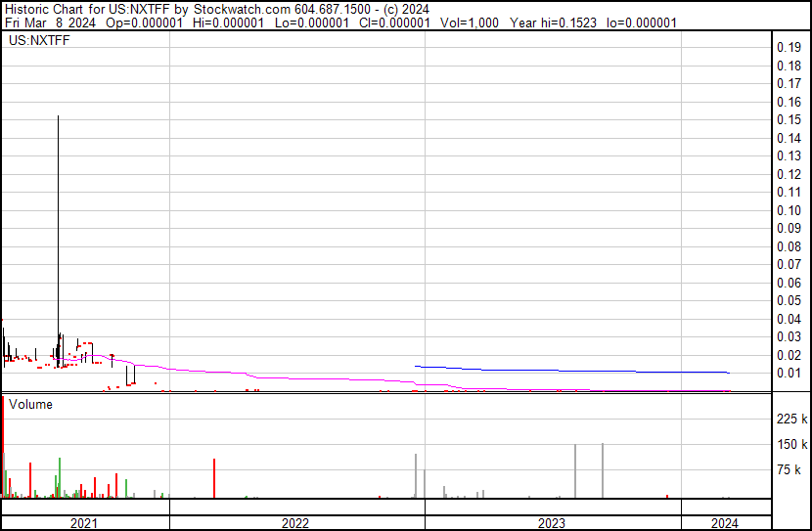The height and width of the screenshot is (531, 812).
Task: Click the 225 k volume axis label
Action: tap(791, 420)
